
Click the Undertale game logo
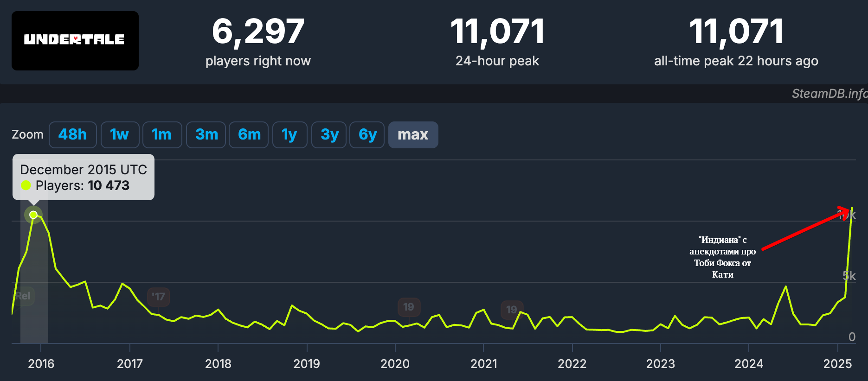click(75, 41)
